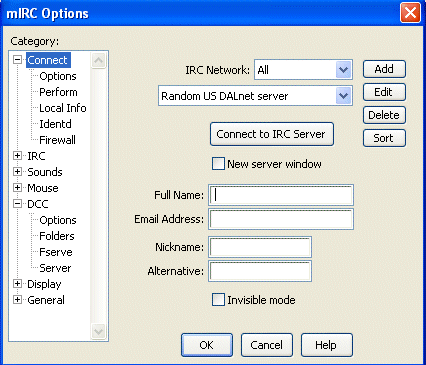Select Identd in the tree
426x365 pixels.
point(55,124)
